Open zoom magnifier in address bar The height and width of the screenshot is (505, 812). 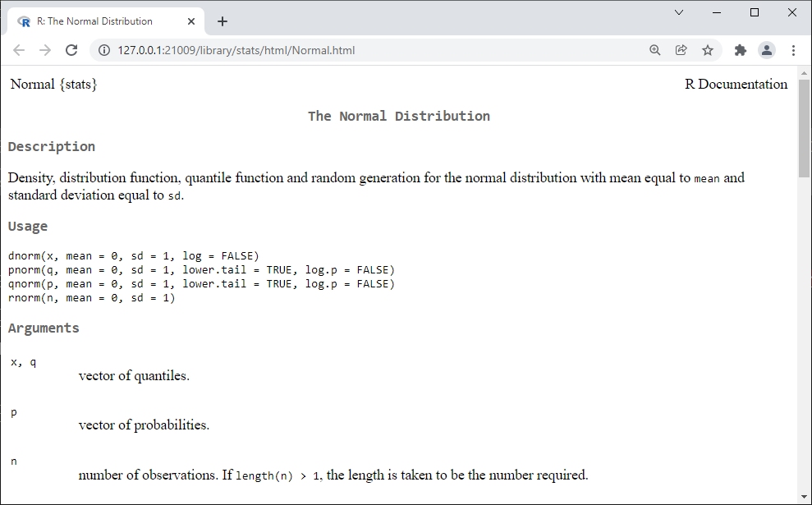(654, 50)
